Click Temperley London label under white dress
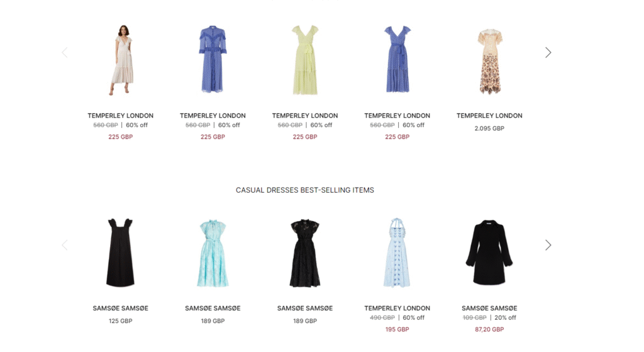 120,116
